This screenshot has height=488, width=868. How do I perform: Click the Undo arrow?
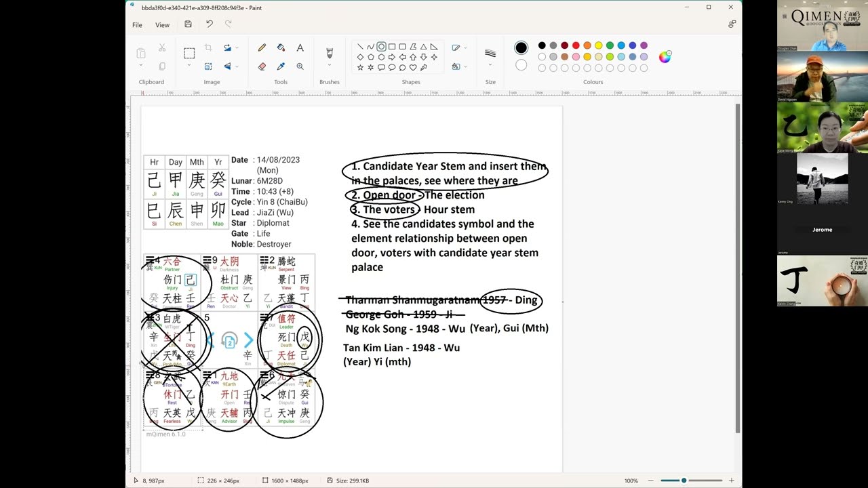[x=209, y=24]
